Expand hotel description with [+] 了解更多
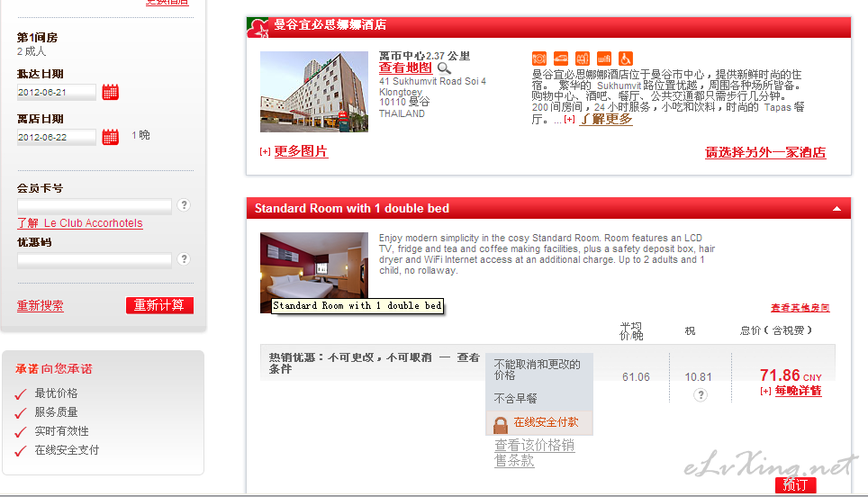Viewport: 868px width, 497px height. (569, 119)
